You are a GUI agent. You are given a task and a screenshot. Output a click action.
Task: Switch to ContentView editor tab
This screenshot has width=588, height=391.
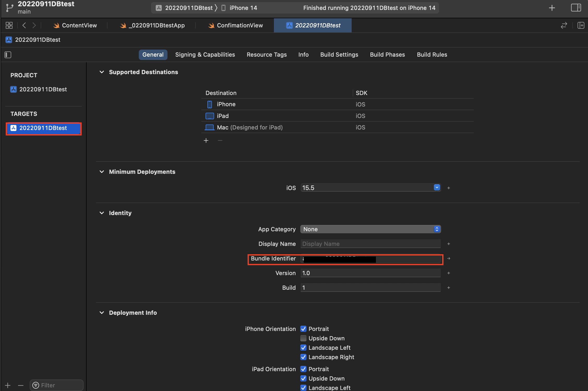point(75,25)
